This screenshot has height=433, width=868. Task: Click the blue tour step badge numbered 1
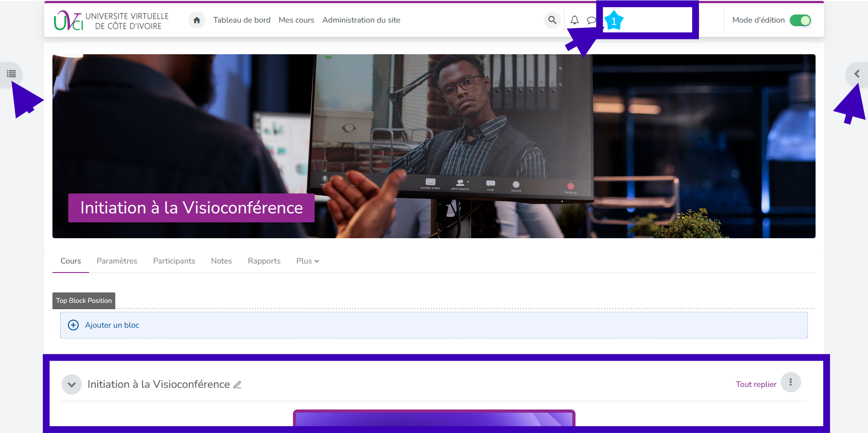tap(613, 21)
